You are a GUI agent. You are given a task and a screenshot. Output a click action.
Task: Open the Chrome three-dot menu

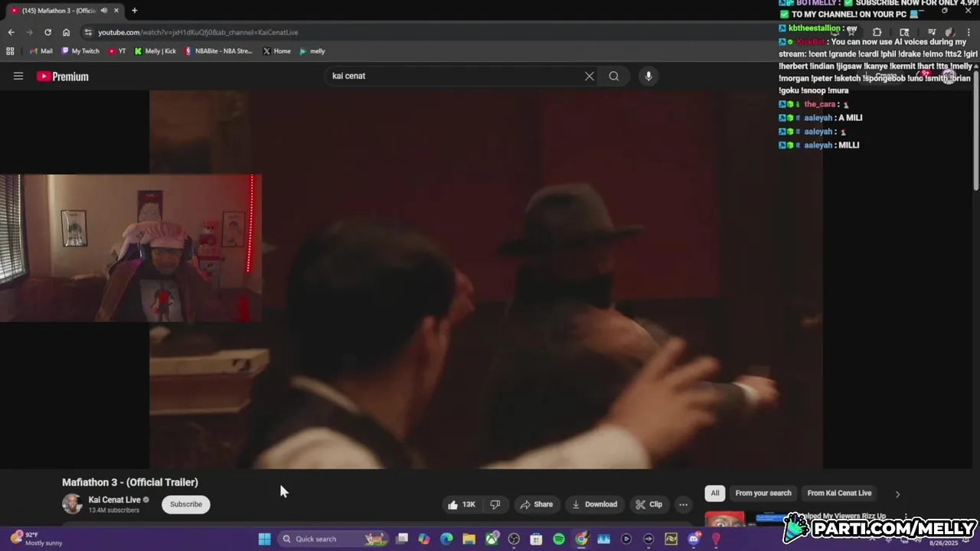tap(970, 32)
